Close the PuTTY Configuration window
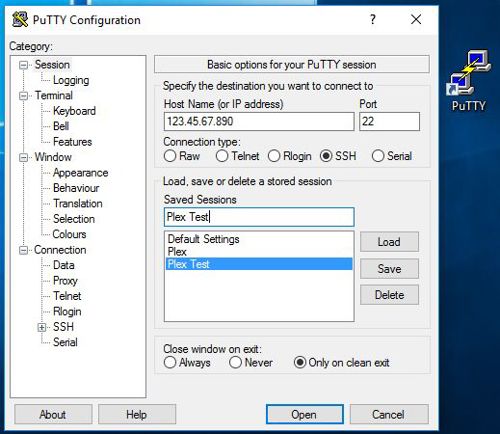The image size is (500, 434). 416,19
